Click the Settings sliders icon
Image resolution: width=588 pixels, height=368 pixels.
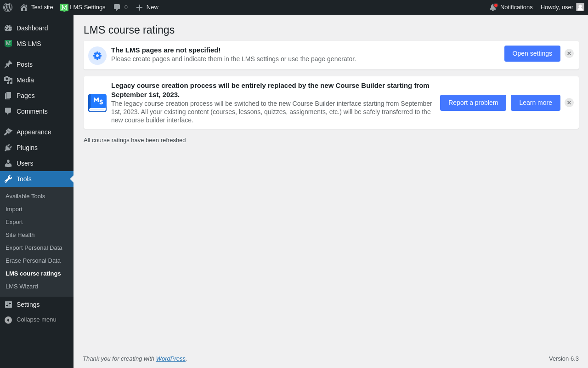8,305
